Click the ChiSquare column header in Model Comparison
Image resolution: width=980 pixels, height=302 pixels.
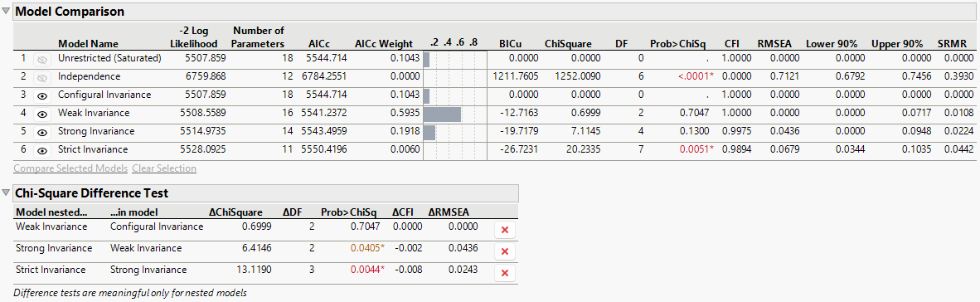coord(567,44)
